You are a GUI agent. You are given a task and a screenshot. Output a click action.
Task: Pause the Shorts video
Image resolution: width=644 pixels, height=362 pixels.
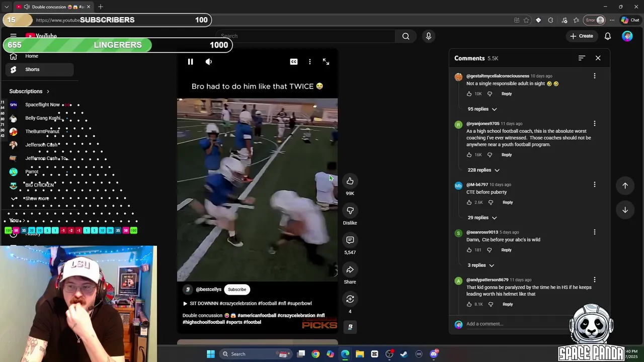tap(190, 62)
